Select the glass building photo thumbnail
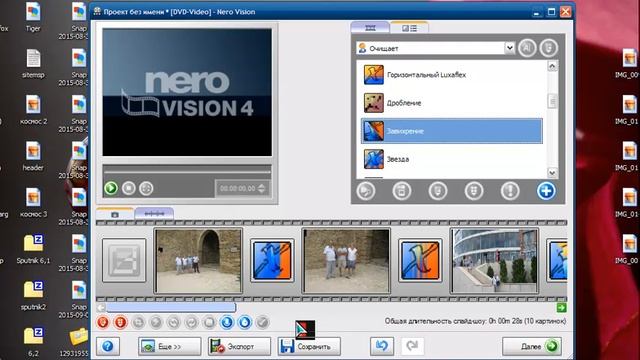 pos(494,260)
